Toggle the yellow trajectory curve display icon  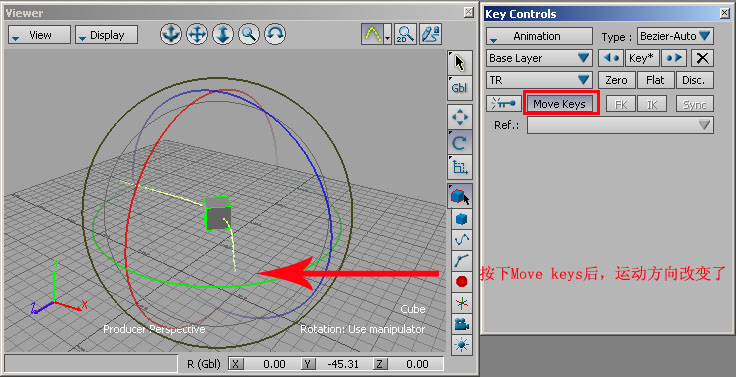pyautogui.click(x=372, y=34)
